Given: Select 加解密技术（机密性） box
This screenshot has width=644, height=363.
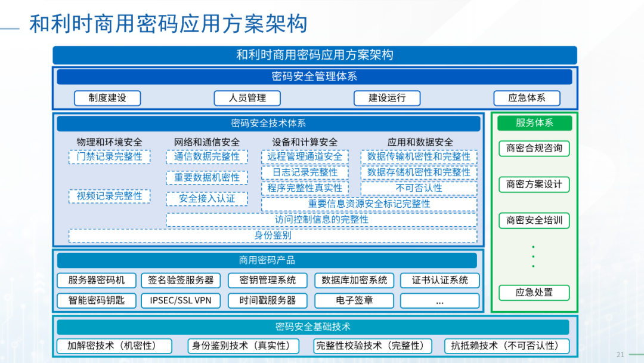Looking at the screenshot, I should point(114,346).
